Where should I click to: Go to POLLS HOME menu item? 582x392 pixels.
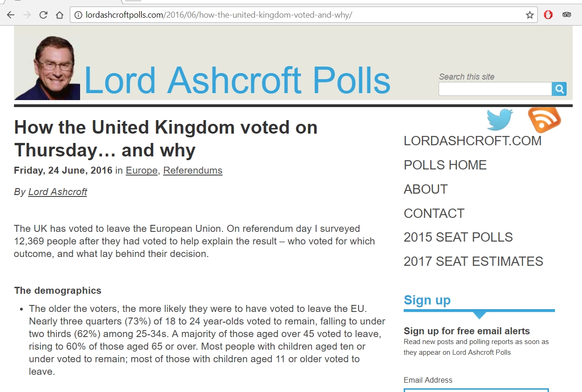(x=445, y=165)
